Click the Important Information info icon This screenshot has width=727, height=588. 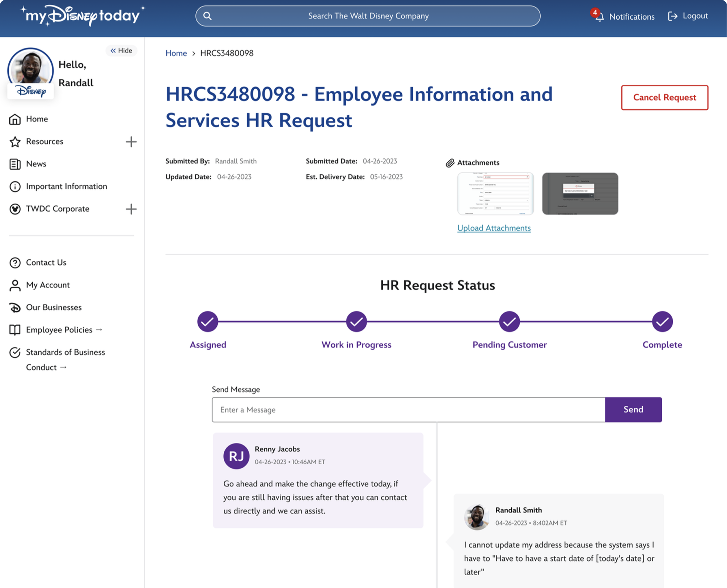[15, 187]
